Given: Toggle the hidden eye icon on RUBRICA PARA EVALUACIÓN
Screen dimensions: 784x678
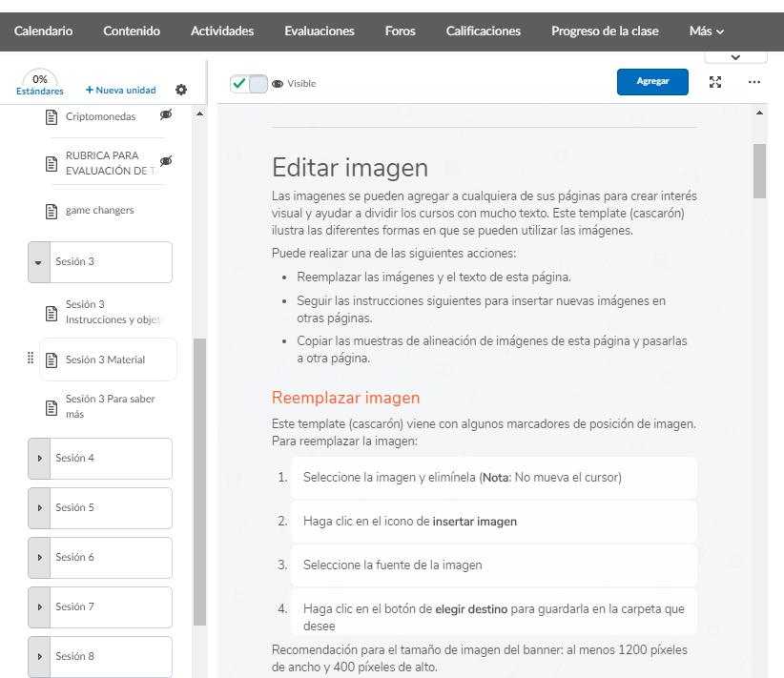Looking at the screenshot, I should tap(166, 161).
